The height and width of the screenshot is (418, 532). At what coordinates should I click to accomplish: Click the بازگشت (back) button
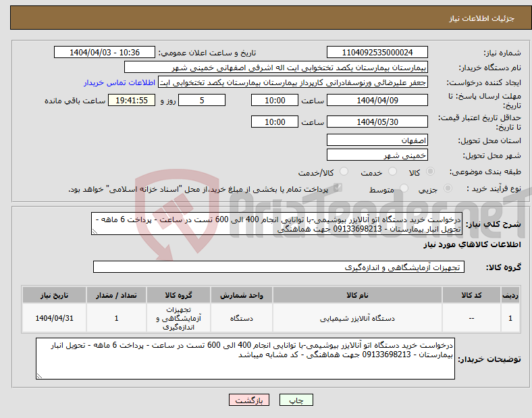click(249, 400)
